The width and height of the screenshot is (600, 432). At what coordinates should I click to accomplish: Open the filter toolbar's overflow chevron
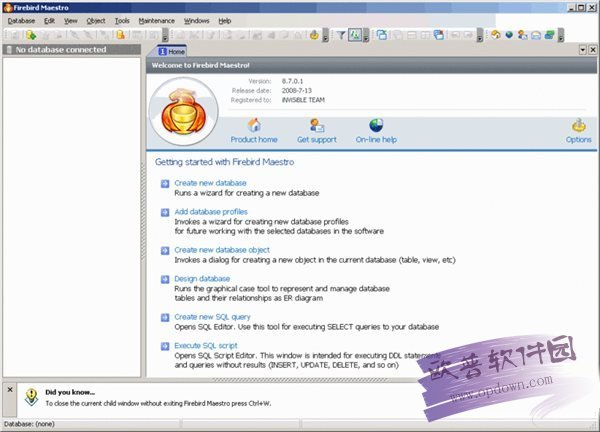point(366,36)
